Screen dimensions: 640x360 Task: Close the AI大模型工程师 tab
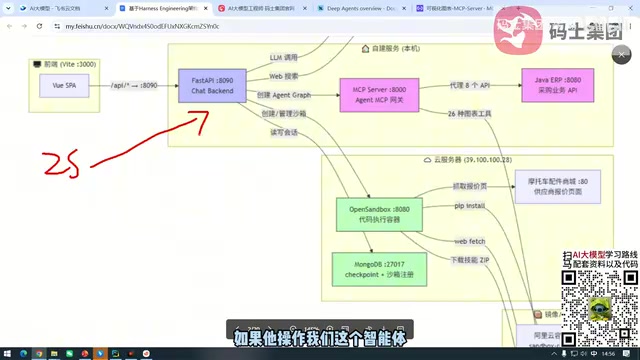point(304,8)
